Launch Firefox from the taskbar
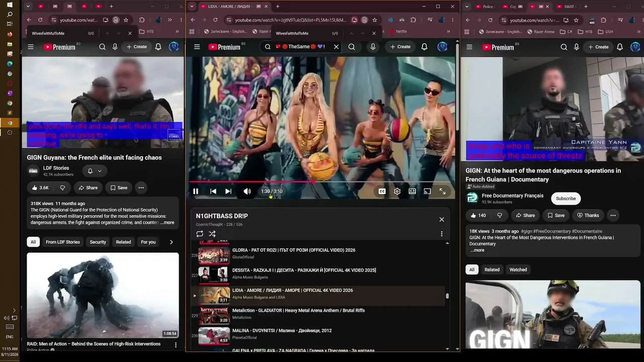The image size is (644, 362). point(10,34)
